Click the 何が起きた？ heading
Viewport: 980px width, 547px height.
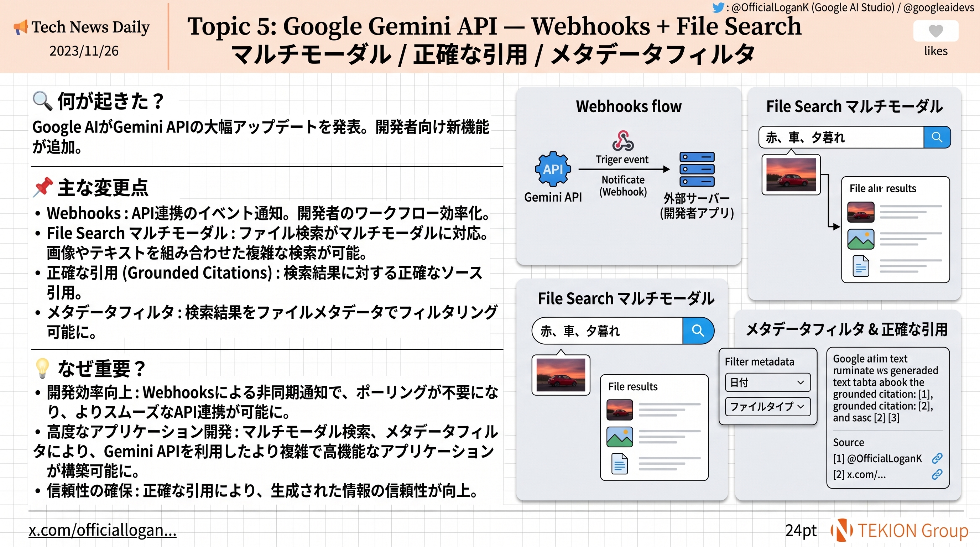111,101
